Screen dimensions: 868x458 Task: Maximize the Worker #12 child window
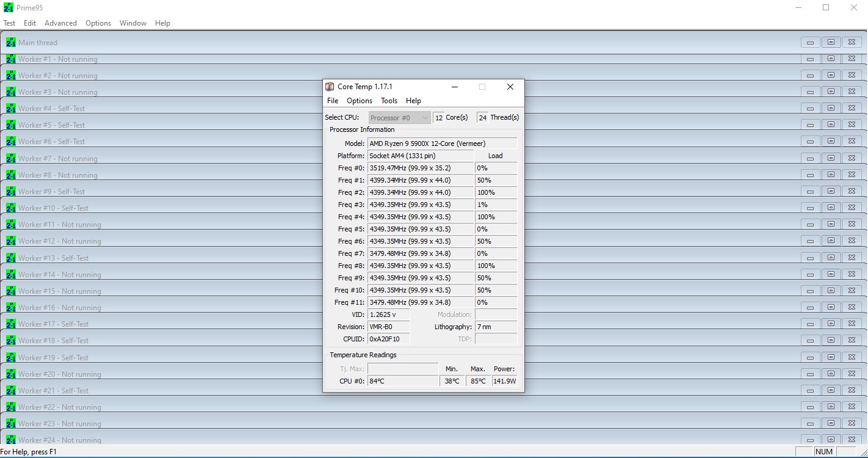click(831, 241)
